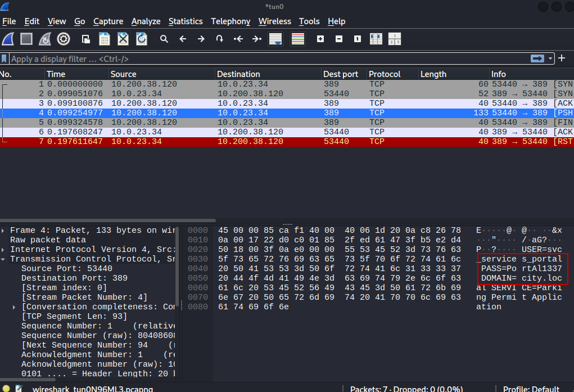Toggle packet colorization rules
Viewport: 574px width, 392px height.
[x=298, y=39]
